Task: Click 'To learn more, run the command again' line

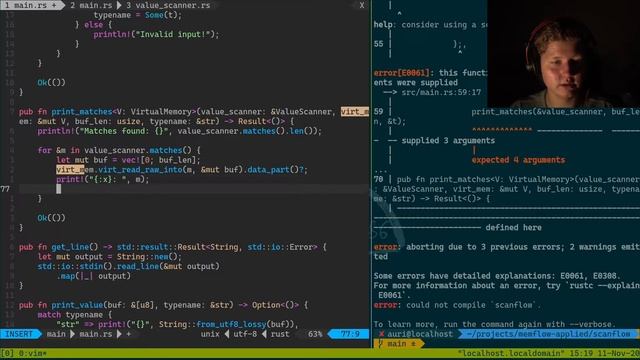Action: point(494,324)
